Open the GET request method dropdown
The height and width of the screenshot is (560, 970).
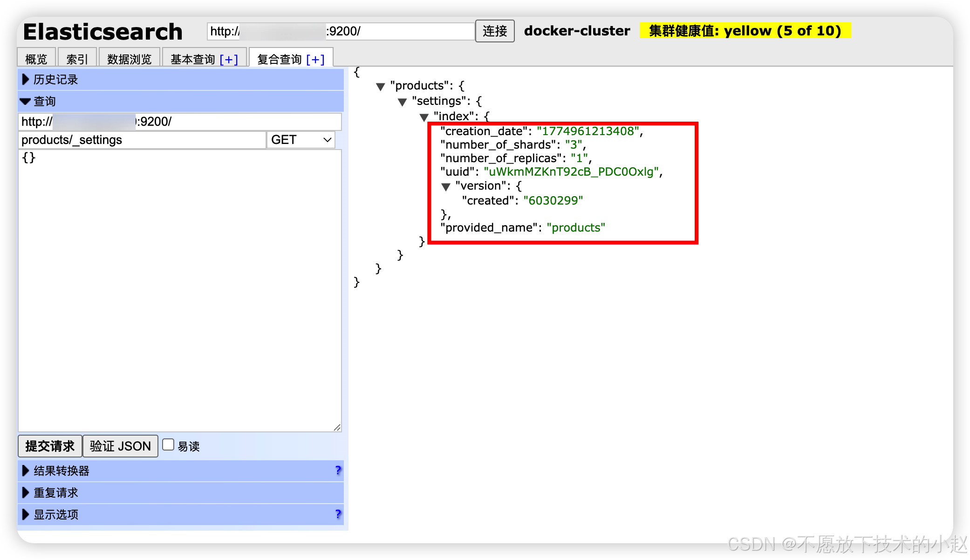tap(301, 140)
